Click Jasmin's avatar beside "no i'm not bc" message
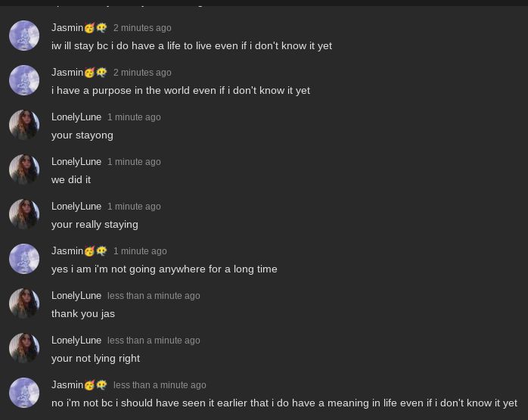This screenshot has height=420, width=528. pos(24,393)
